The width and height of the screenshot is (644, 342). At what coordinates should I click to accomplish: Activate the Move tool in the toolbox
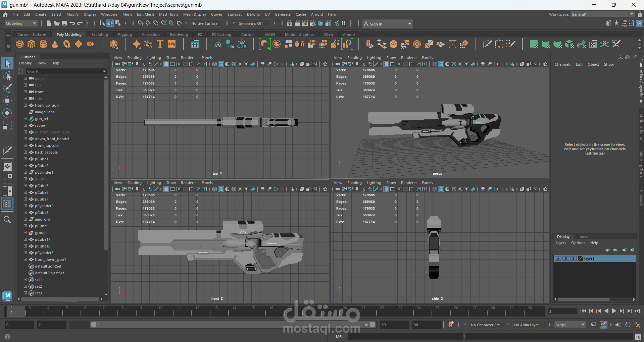(7, 101)
